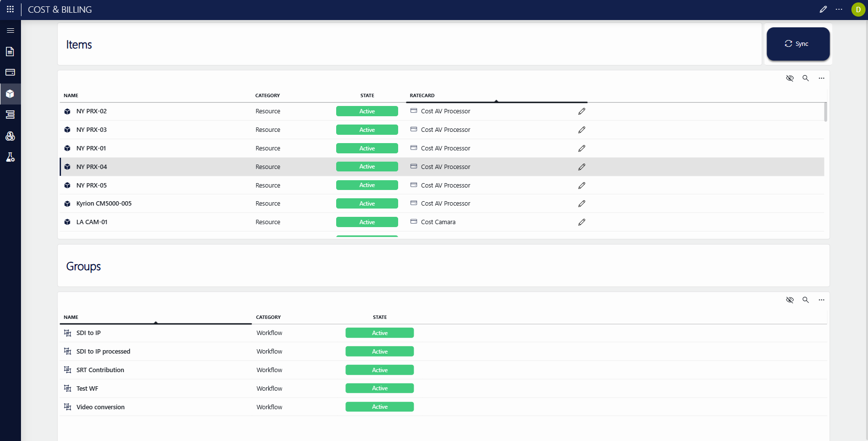Select the Test WF group
The width and height of the screenshot is (868, 441).
click(87, 389)
